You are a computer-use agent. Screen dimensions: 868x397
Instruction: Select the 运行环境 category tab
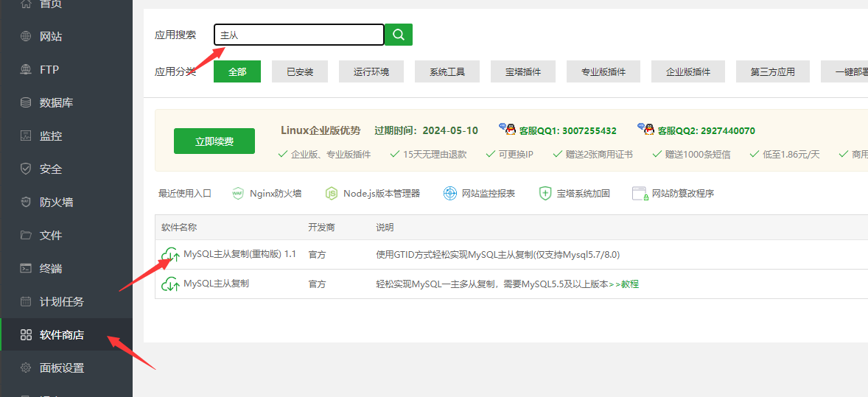tap(371, 71)
